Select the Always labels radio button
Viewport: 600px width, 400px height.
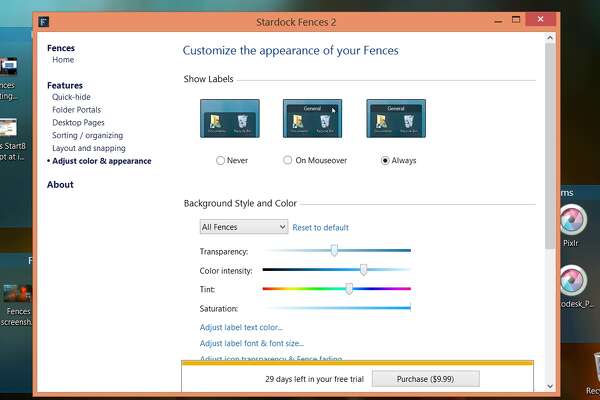pyautogui.click(x=385, y=160)
